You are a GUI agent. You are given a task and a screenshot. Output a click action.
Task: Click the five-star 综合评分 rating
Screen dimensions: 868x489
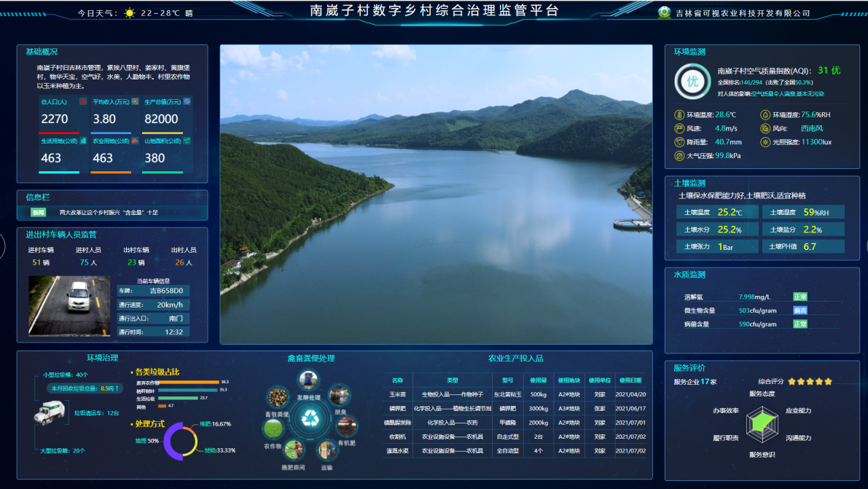tap(809, 381)
